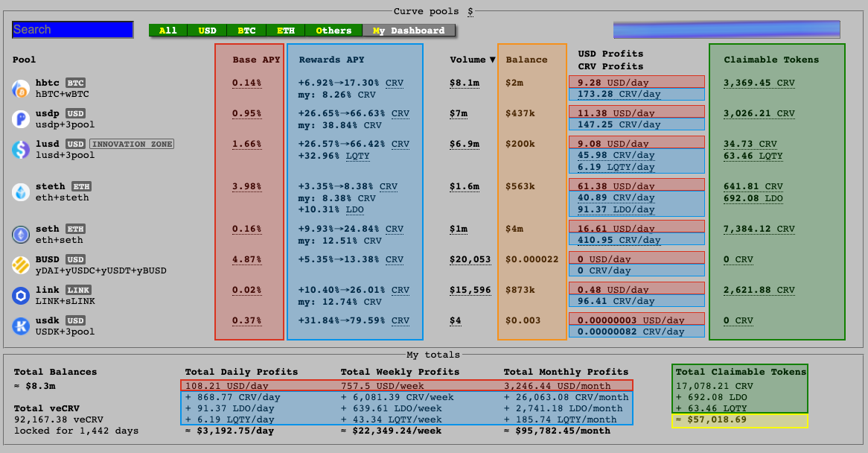Open the BUSD pool name
This screenshot has width=868, height=453.
(x=47, y=259)
